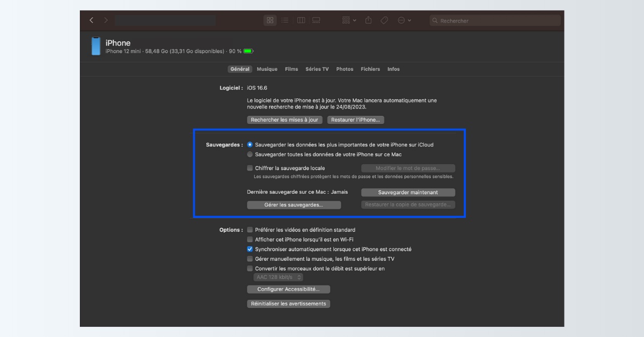The height and width of the screenshot is (337, 644).
Task: Open the Musique tab
Action: (267, 69)
